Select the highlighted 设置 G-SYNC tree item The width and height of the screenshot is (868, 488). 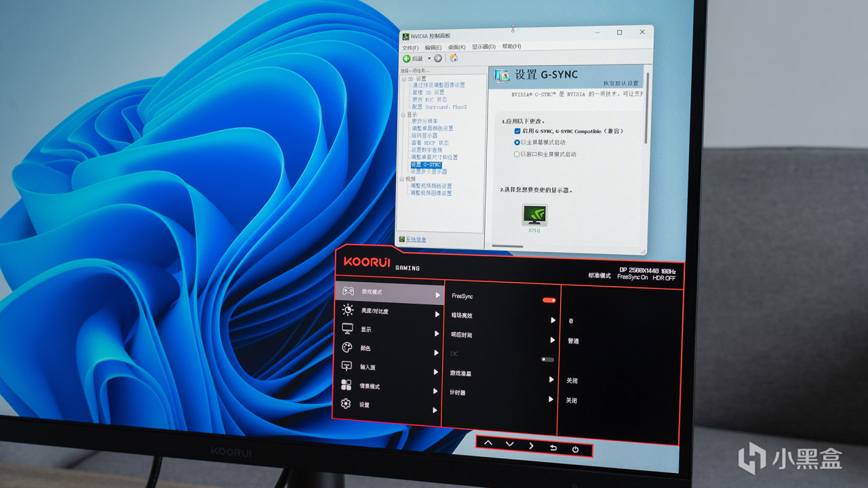pyautogui.click(x=426, y=165)
